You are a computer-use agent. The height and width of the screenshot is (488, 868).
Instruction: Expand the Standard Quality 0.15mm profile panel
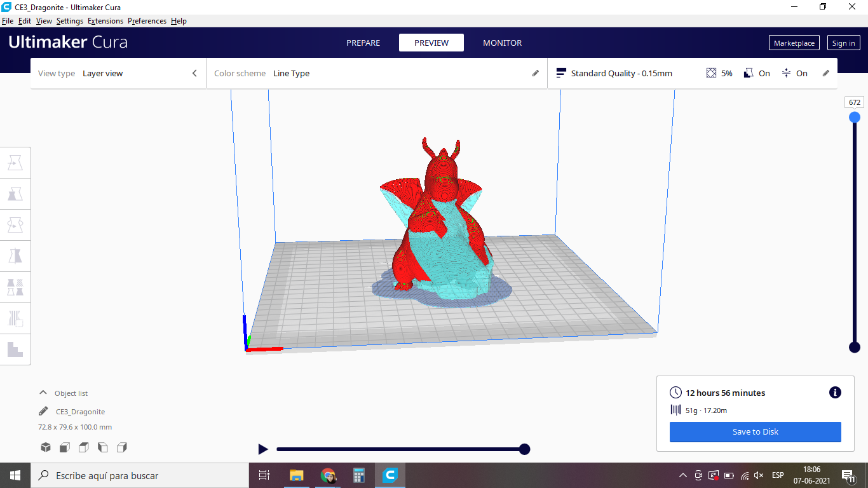click(692, 73)
